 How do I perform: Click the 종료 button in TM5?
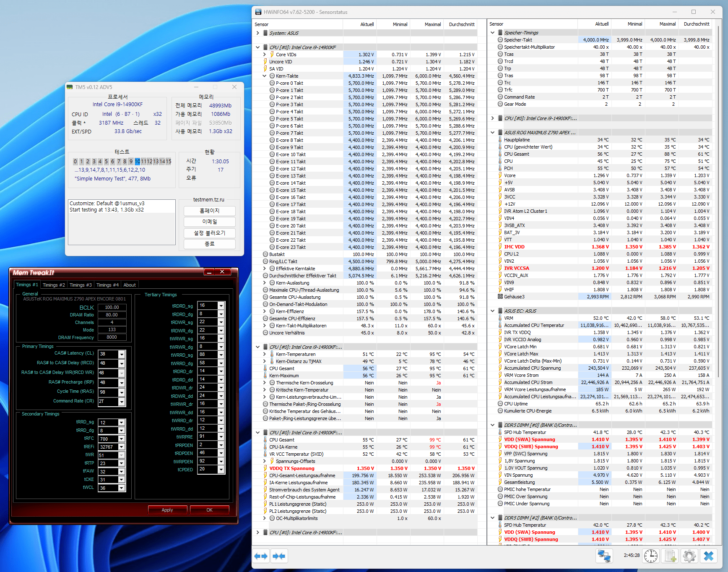point(209,244)
